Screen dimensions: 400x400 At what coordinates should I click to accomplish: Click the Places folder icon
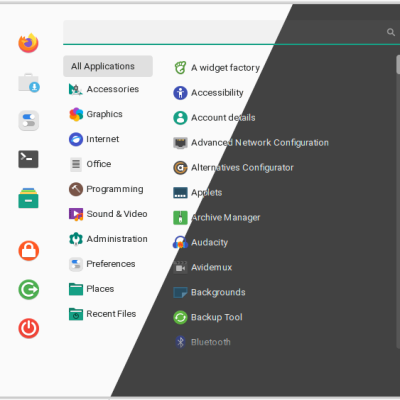pos(76,289)
